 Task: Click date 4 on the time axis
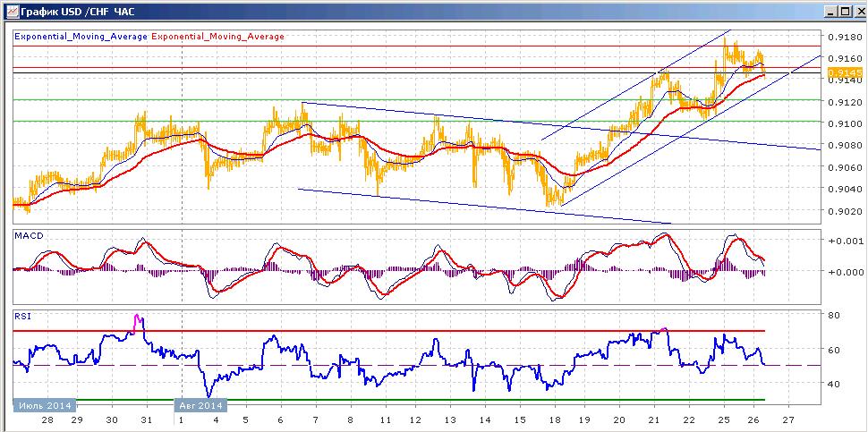216,420
